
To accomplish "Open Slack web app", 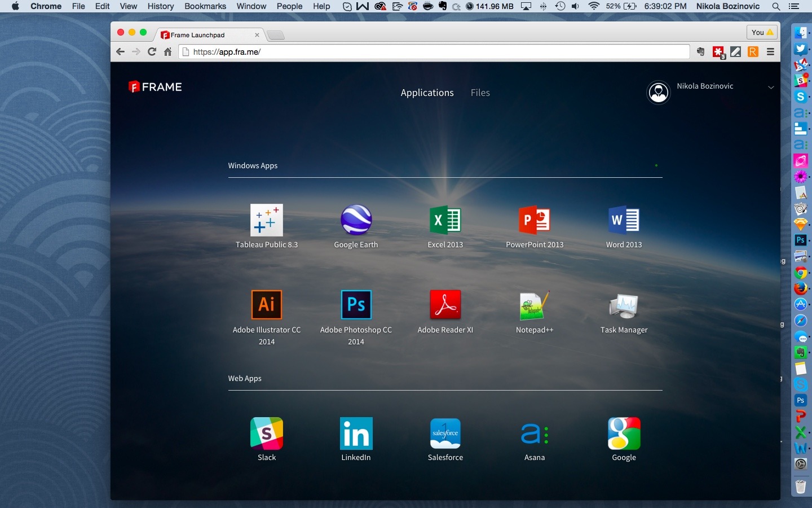I will click(266, 433).
